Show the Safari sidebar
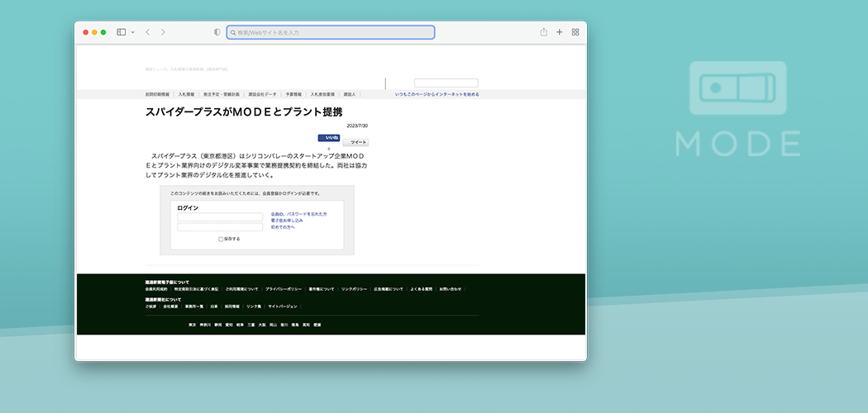This screenshot has width=868, height=413. click(x=121, y=32)
